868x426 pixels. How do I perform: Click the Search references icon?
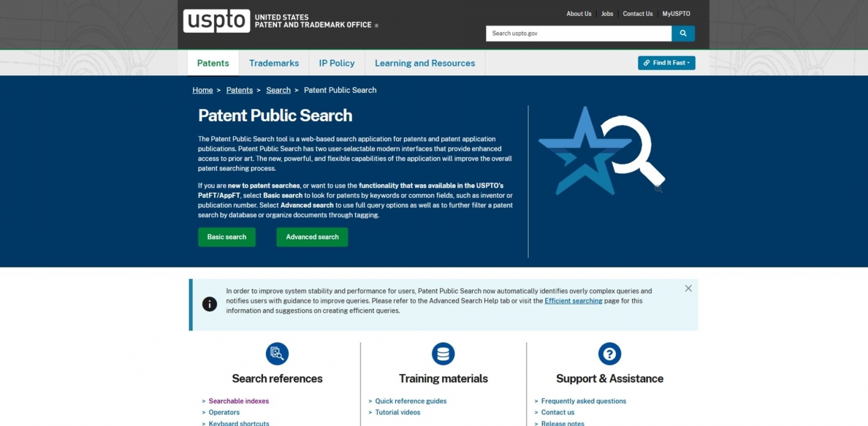coord(277,354)
